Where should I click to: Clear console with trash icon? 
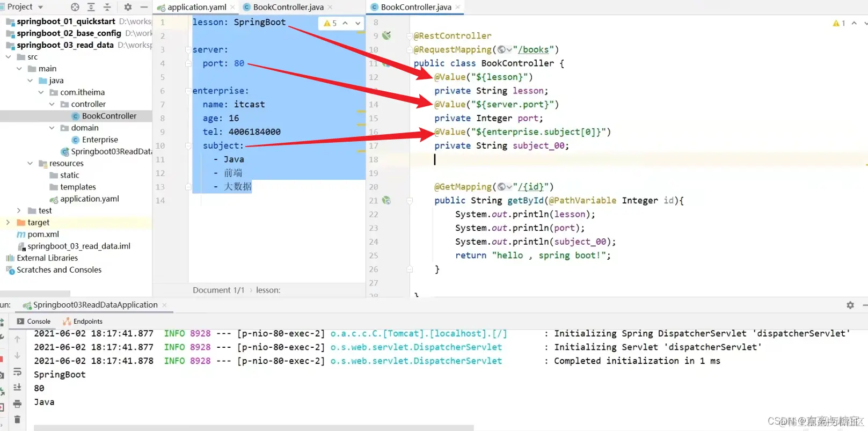(17, 419)
